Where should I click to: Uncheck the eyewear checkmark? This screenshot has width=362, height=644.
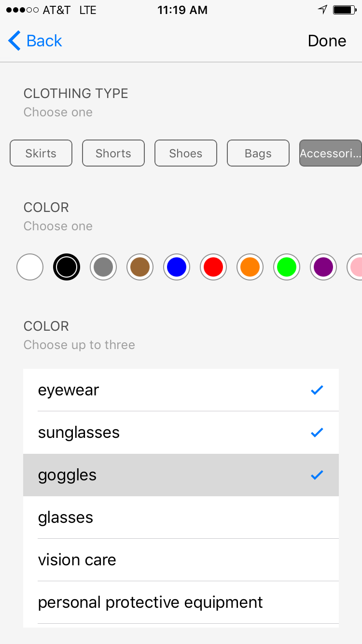(317, 390)
